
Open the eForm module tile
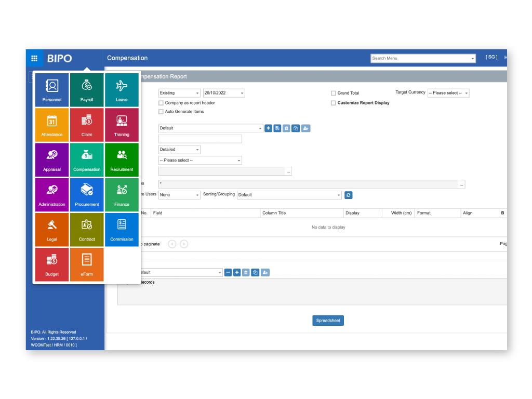87,264
